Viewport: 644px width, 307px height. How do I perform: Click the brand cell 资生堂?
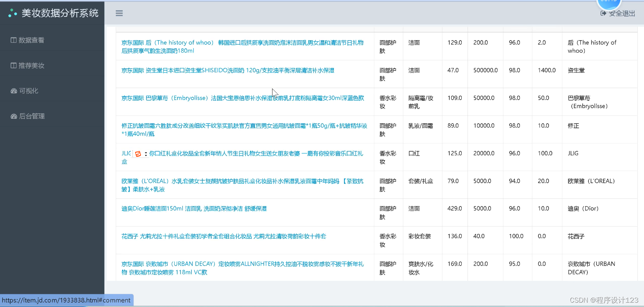[x=576, y=71]
